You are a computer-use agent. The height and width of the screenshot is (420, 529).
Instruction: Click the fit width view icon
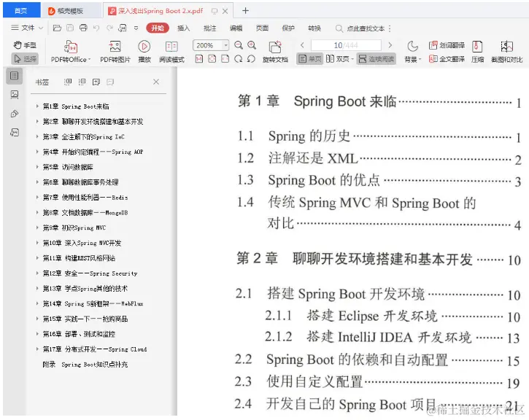pos(225,59)
